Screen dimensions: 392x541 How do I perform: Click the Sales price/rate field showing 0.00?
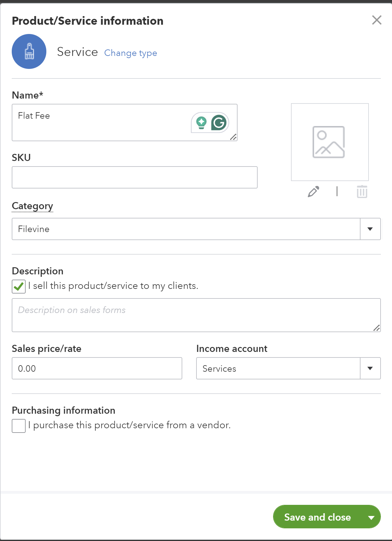point(97,368)
